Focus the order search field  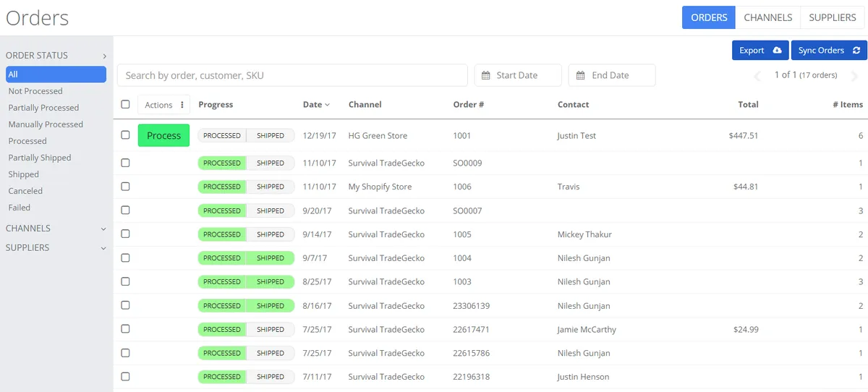click(292, 75)
